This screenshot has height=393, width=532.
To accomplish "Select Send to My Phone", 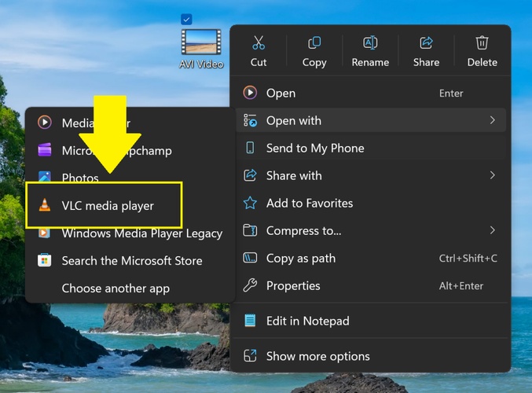I will coord(370,148).
